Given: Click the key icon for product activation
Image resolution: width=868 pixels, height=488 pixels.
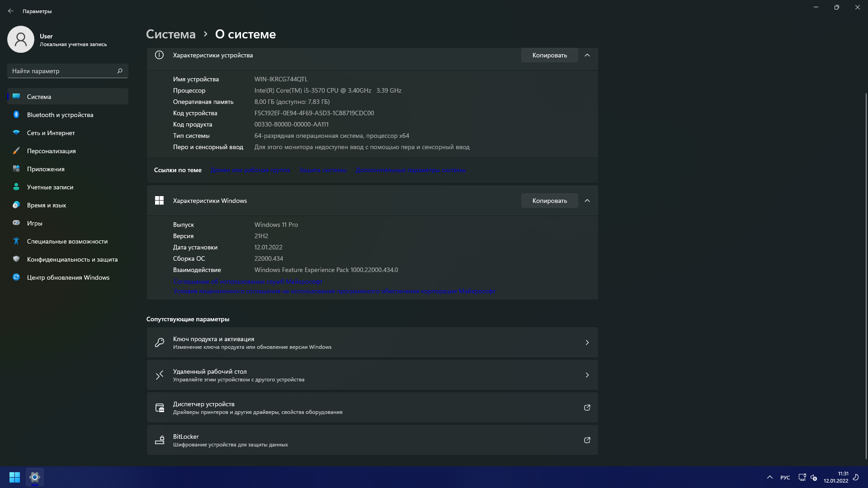Looking at the screenshot, I should [159, 343].
